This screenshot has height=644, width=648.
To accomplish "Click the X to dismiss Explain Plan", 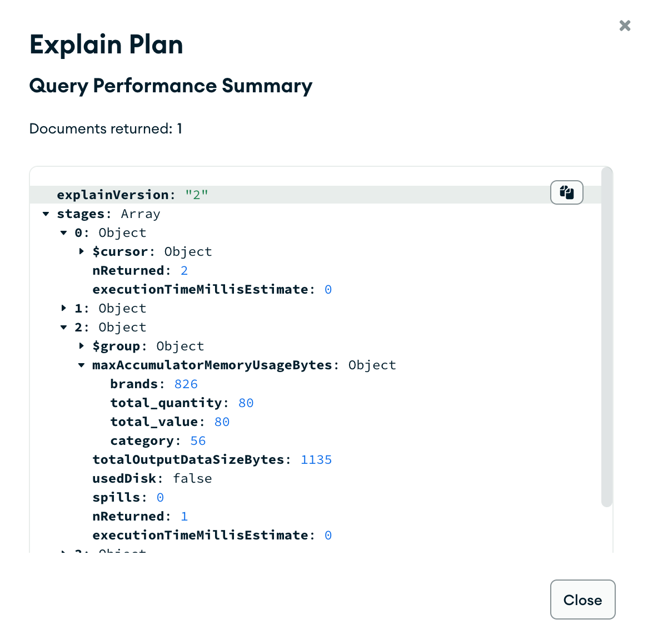I will click(625, 26).
